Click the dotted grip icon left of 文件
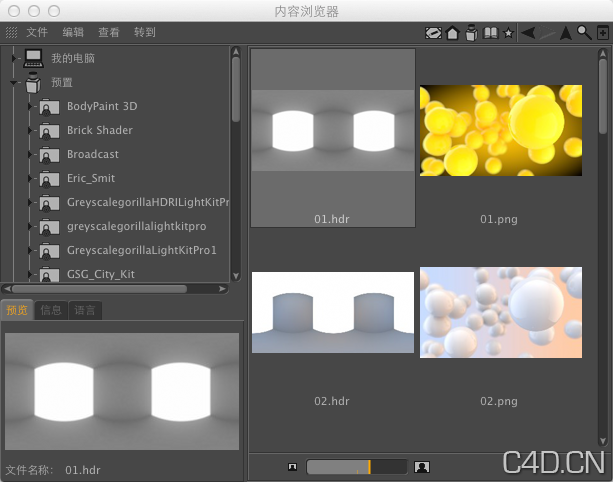This screenshot has height=482, width=613. [x=11, y=32]
